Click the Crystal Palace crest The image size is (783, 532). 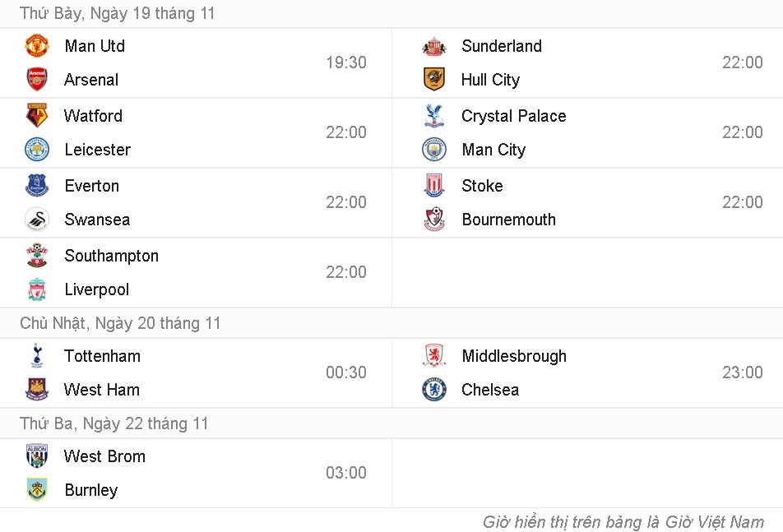coord(433,116)
